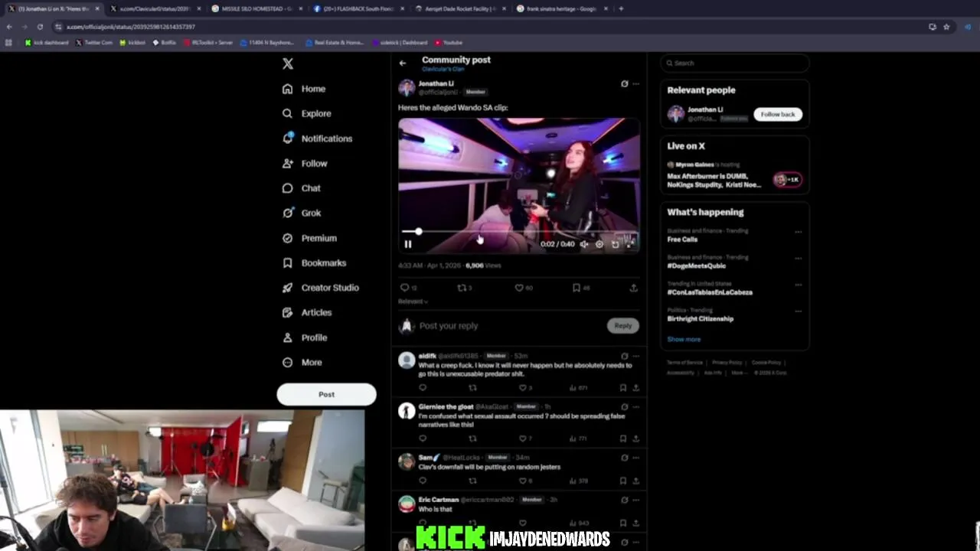Viewport: 980px width, 551px height.
Task: Click the Bookmarks icon in sidebar
Action: click(x=287, y=262)
